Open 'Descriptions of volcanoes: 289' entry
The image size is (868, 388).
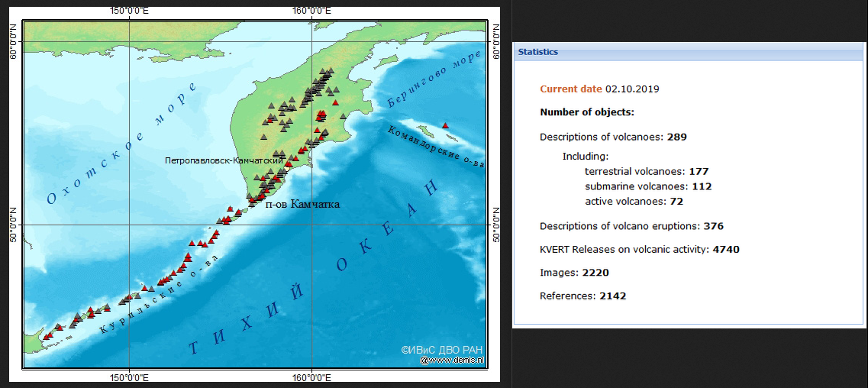pyautogui.click(x=613, y=137)
